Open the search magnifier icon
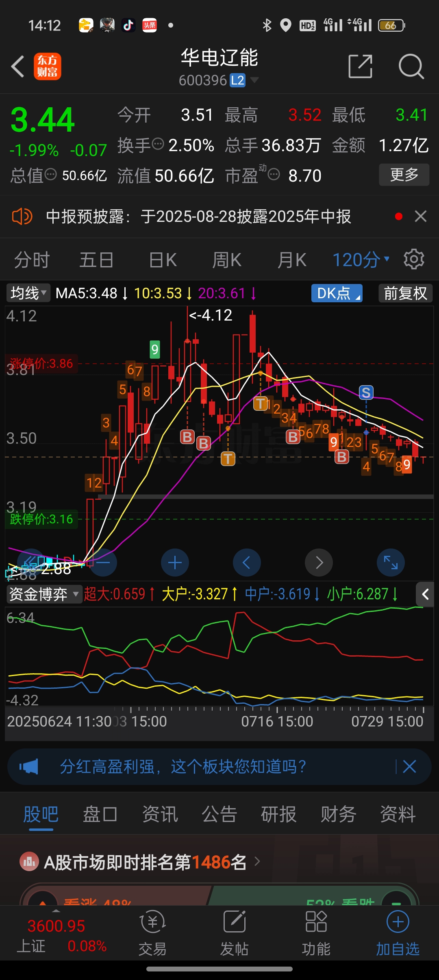This screenshot has height=980, width=439. click(411, 66)
